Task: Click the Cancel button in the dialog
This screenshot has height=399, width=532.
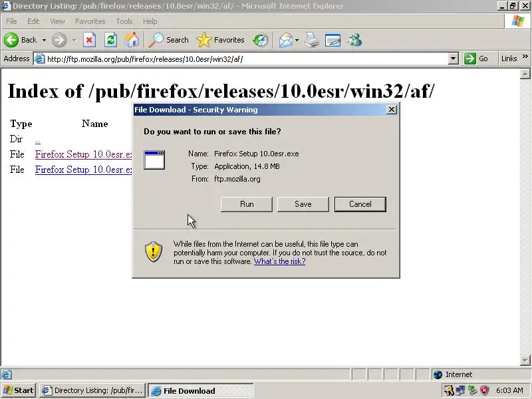Action: 360,204
